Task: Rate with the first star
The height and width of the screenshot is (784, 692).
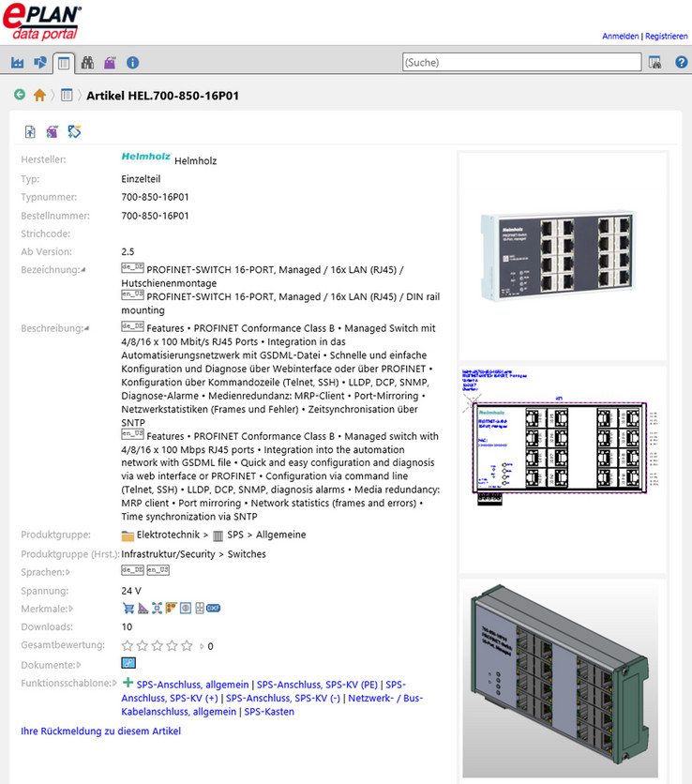Action: click(x=128, y=645)
